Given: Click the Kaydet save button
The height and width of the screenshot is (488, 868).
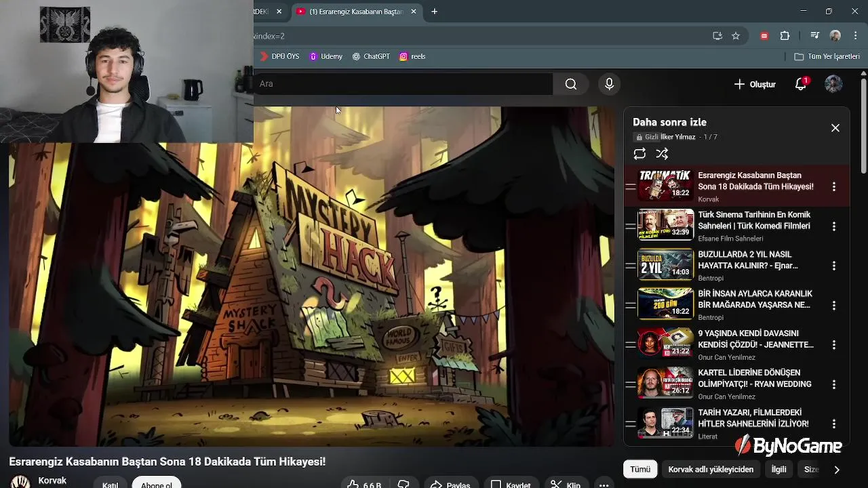Looking at the screenshot, I should click(511, 484).
